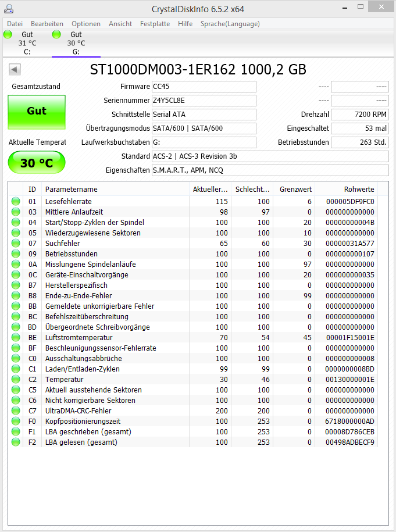
Task: Click the green Gut health status button
Action: [37, 112]
